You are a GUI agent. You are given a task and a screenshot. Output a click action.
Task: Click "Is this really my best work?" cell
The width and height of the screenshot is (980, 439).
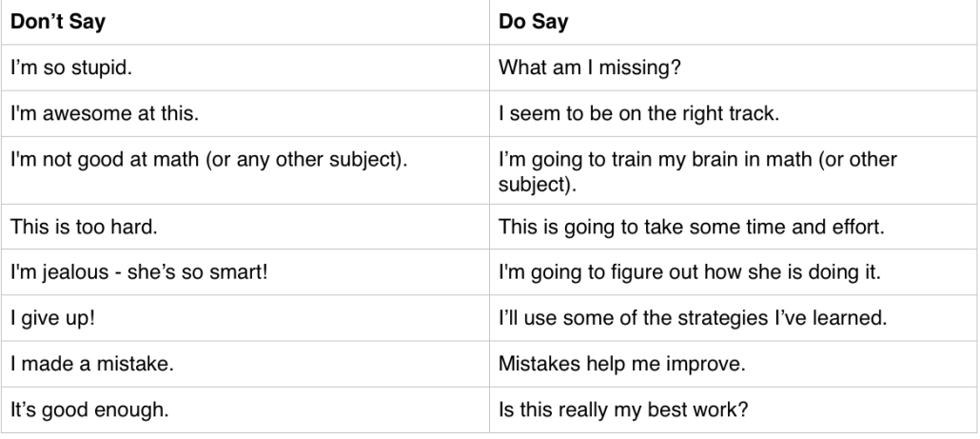[x=734, y=409]
